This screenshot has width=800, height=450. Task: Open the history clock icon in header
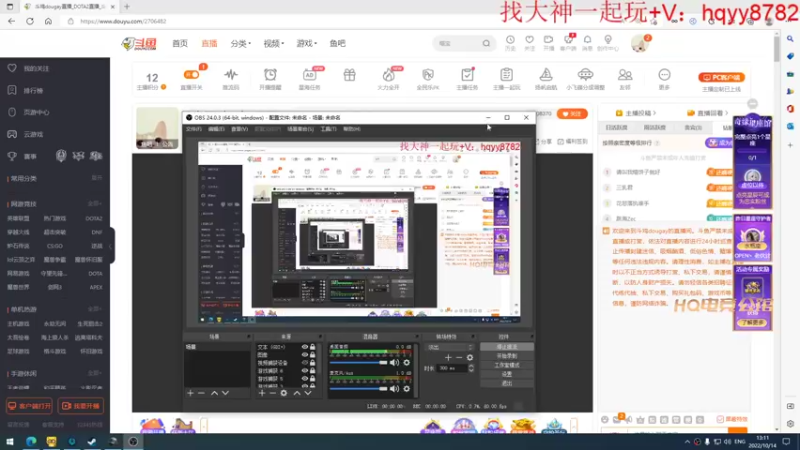pyautogui.click(x=510, y=40)
